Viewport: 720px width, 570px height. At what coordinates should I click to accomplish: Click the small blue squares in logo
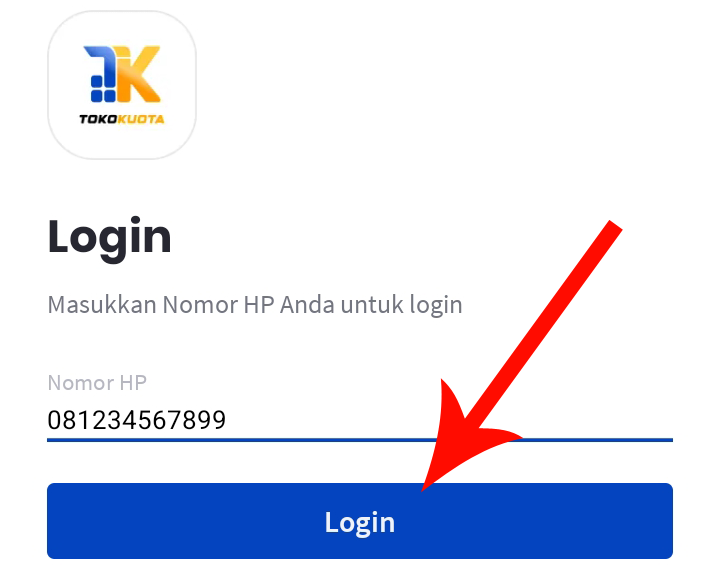point(103,89)
